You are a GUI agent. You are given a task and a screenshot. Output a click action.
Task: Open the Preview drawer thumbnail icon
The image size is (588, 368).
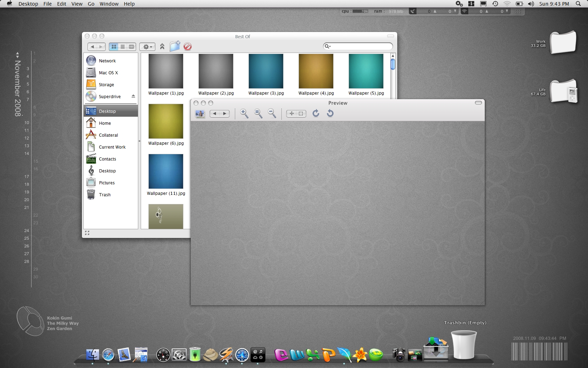point(200,114)
